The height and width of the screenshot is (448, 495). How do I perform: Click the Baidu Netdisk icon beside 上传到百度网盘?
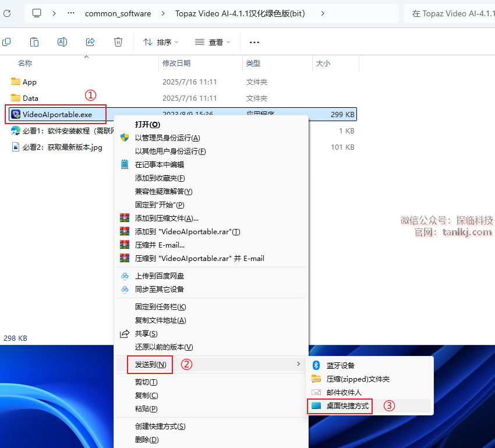tap(125, 276)
